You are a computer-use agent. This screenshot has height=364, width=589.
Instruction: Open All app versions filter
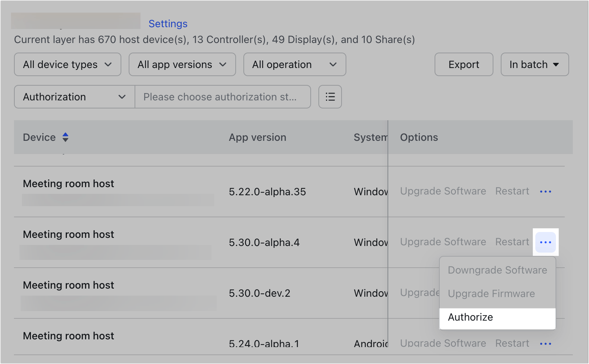[x=182, y=64]
